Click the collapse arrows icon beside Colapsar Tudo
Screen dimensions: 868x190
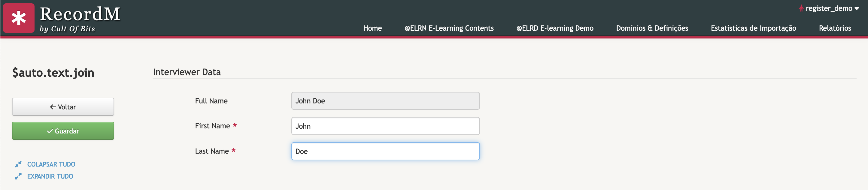18,164
